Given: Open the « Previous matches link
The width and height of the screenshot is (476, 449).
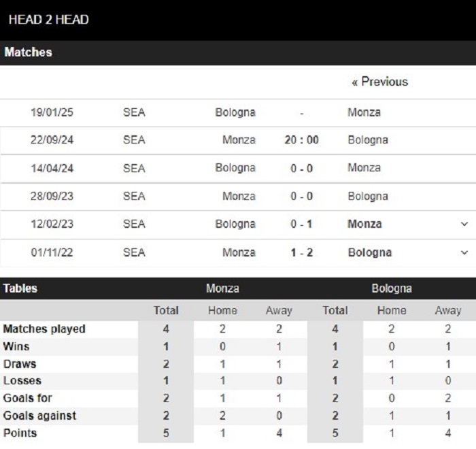Looking at the screenshot, I should point(379,82).
